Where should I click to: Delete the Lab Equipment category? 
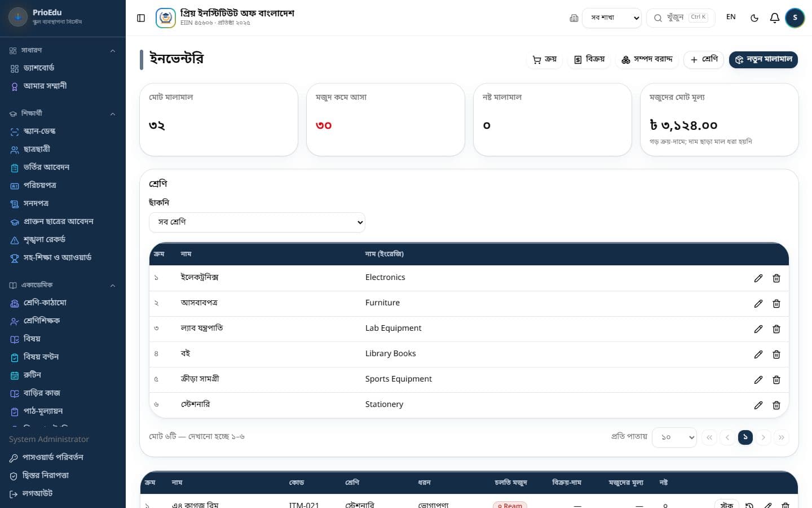coord(776,329)
